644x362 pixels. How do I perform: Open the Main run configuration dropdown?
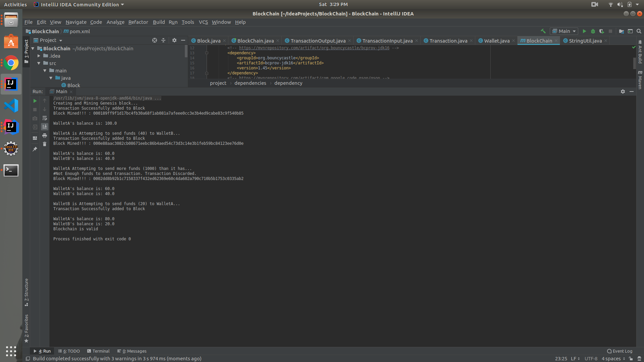564,31
